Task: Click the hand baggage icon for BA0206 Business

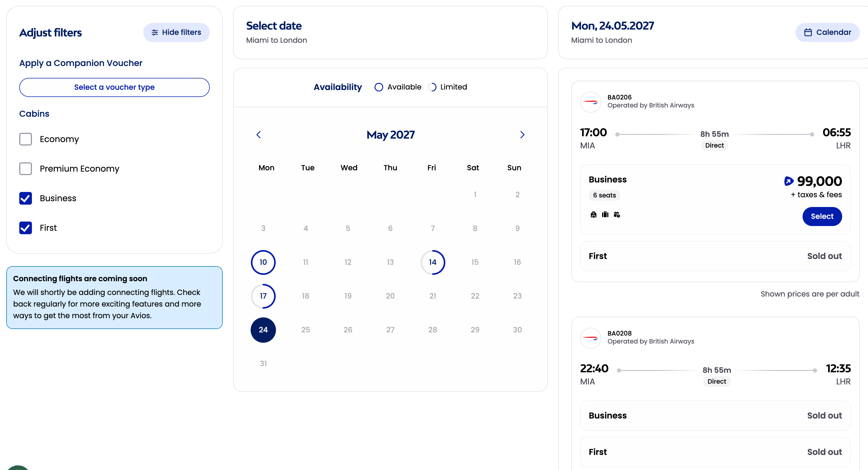Action: (x=593, y=214)
